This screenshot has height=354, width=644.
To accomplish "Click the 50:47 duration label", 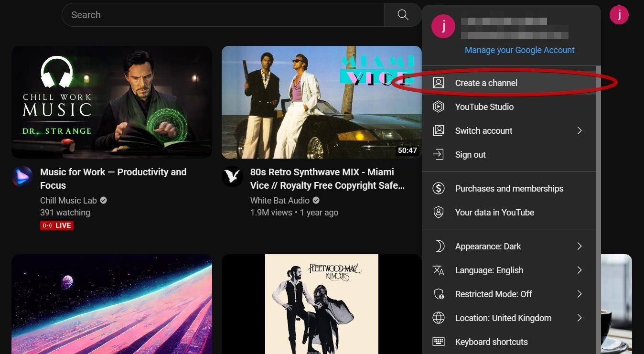I will (408, 150).
